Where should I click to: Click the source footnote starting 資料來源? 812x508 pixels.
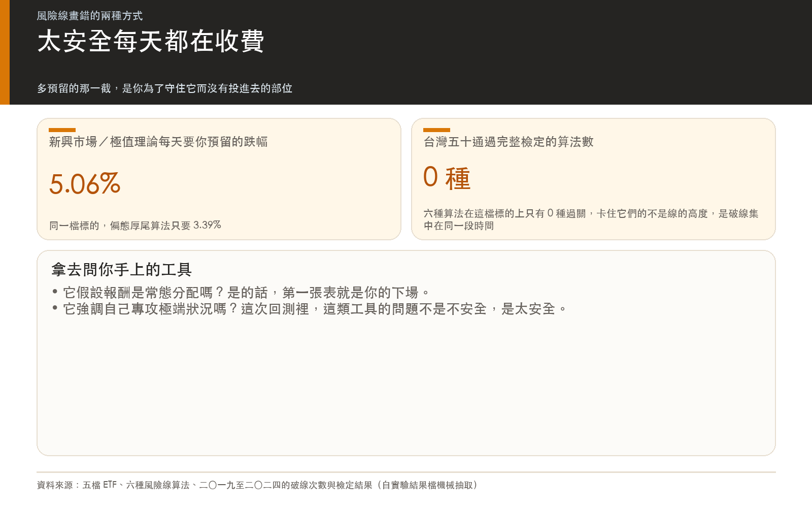[257, 485]
